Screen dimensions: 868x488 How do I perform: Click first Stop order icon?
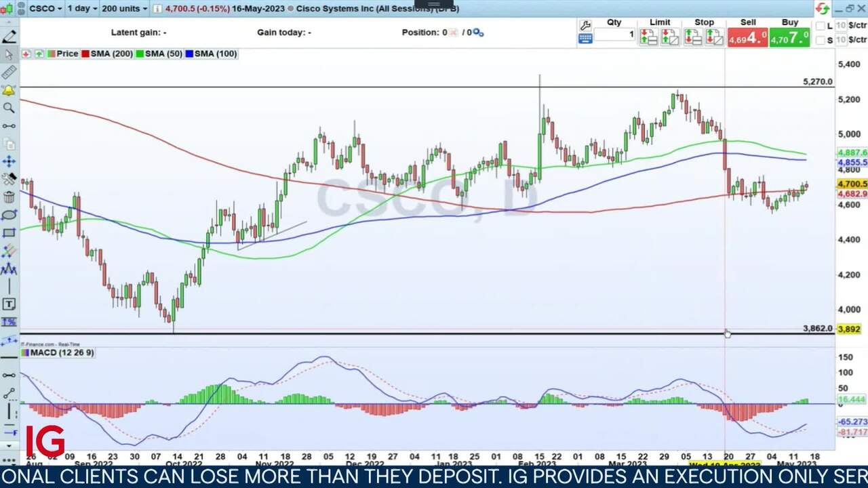[x=692, y=37]
